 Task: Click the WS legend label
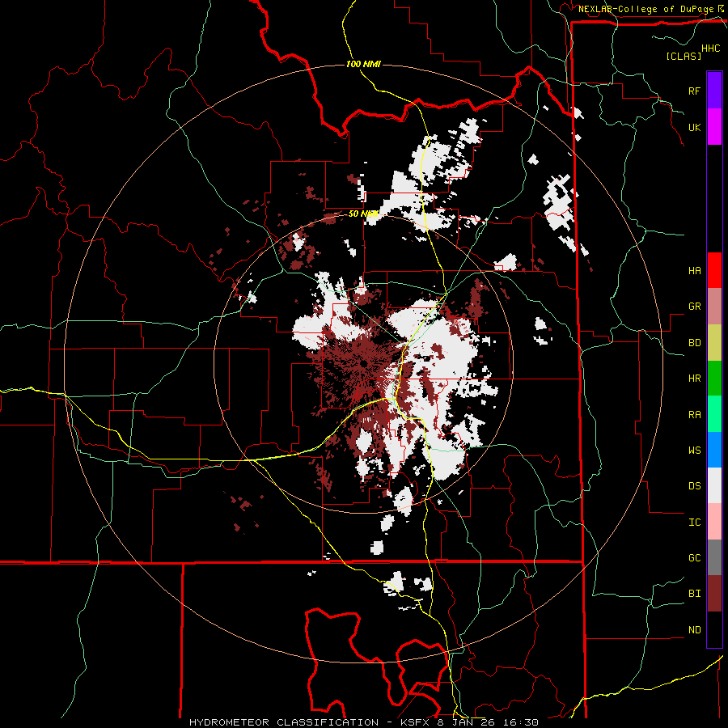point(694,451)
